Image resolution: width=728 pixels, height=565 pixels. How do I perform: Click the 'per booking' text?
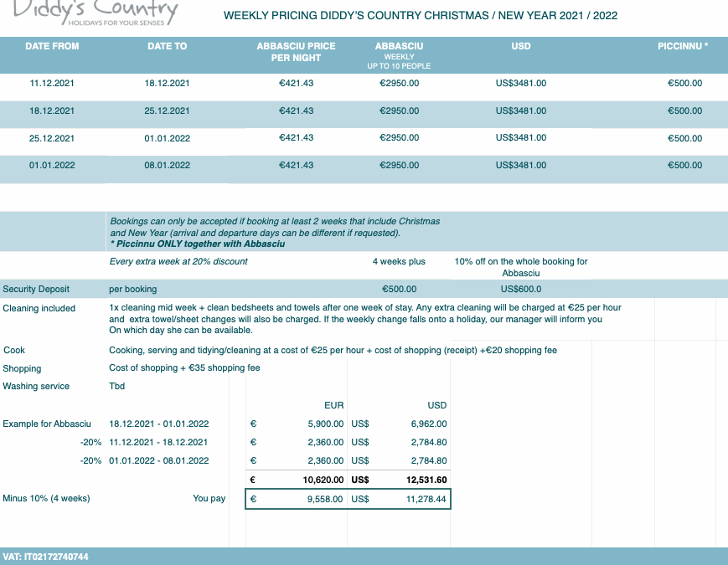point(133,290)
